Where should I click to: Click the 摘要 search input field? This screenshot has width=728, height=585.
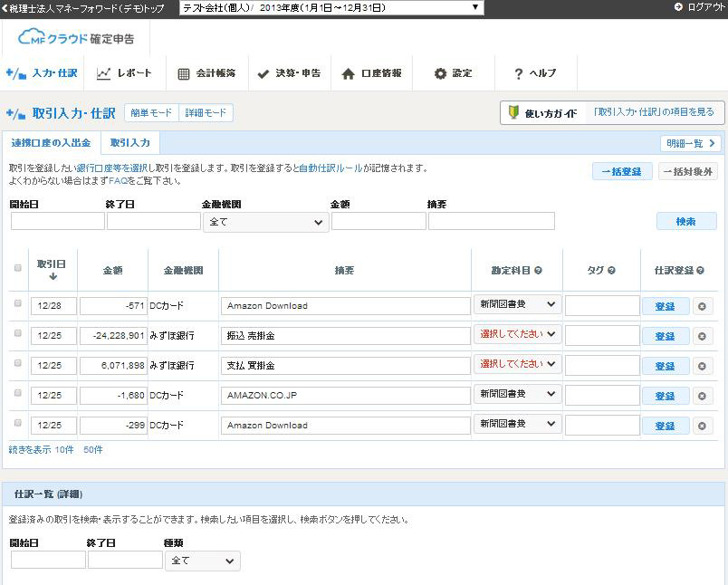[x=492, y=221]
